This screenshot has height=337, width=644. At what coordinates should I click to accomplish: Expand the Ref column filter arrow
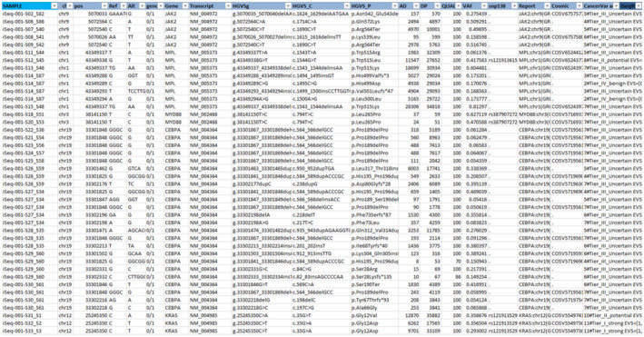click(x=123, y=6)
